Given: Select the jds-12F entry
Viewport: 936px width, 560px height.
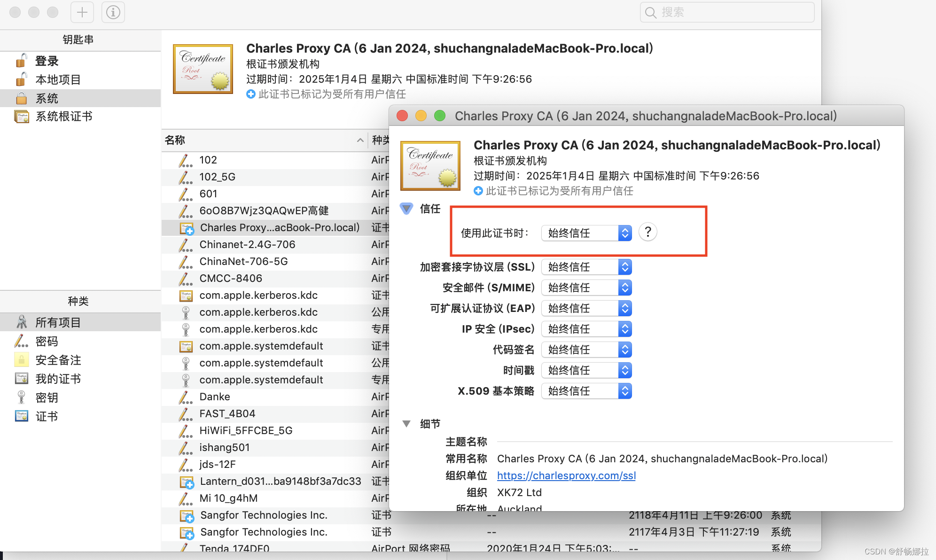Looking at the screenshot, I should [275, 464].
